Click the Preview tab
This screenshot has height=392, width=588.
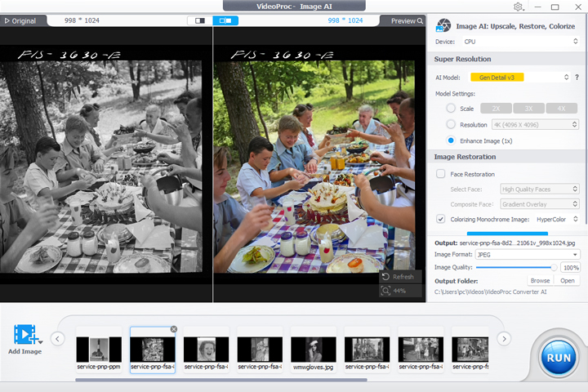[407, 20]
